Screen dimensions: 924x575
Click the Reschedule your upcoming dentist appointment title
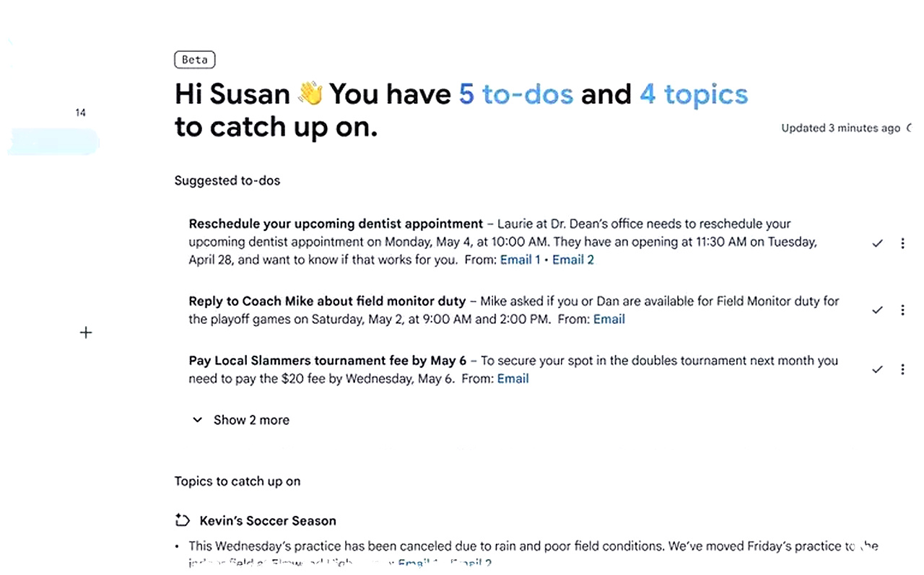click(x=336, y=224)
